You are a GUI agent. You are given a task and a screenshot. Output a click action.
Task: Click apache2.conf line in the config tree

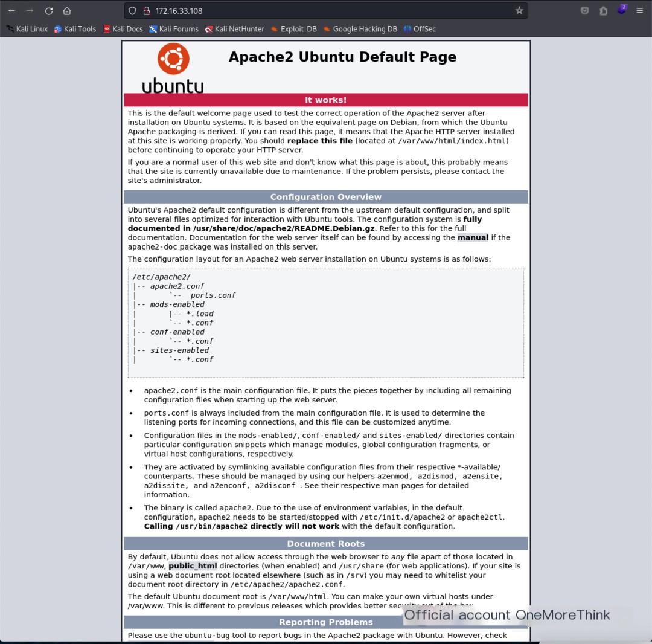(x=177, y=286)
